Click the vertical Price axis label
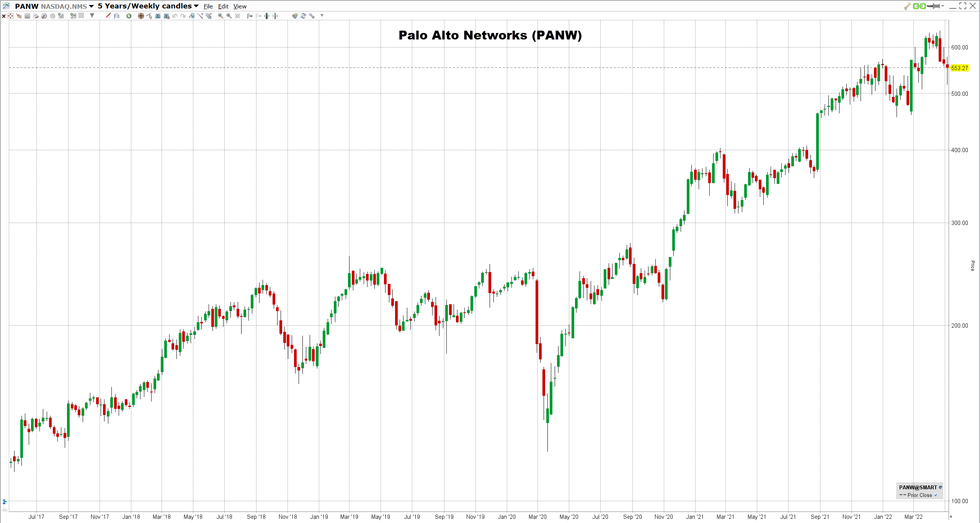The width and height of the screenshot is (980, 523). [x=972, y=266]
